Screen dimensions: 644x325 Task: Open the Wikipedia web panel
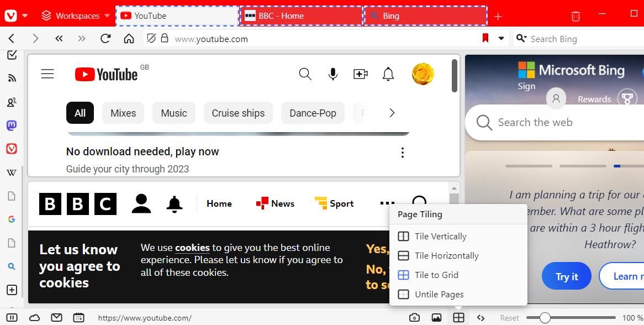(12, 172)
